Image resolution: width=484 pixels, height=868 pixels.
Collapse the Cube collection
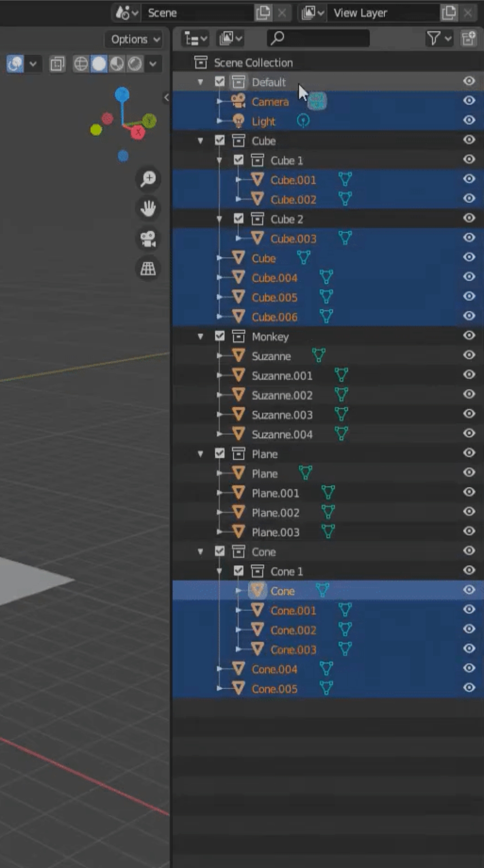point(200,141)
